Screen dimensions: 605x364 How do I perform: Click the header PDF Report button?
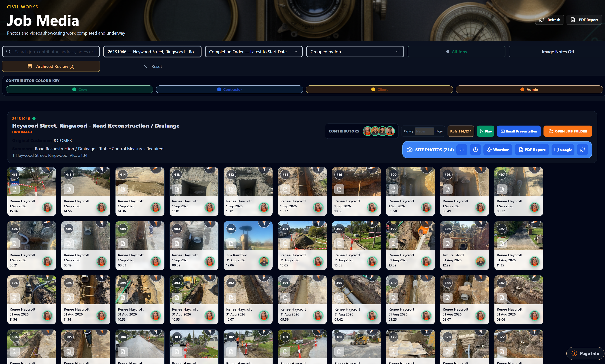(x=584, y=20)
